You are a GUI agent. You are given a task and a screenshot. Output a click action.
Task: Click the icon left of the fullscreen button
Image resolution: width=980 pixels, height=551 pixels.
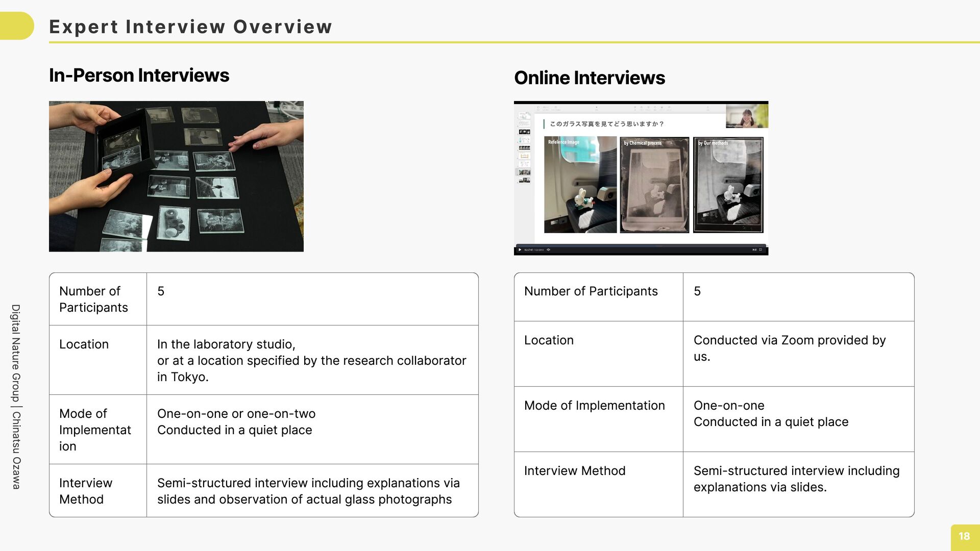(x=754, y=250)
